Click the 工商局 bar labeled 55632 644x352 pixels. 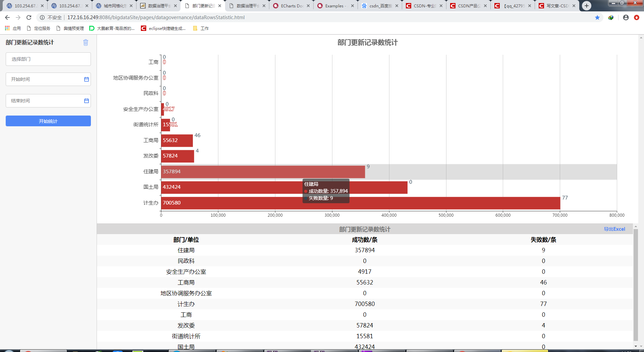pyautogui.click(x=177, y=140)
